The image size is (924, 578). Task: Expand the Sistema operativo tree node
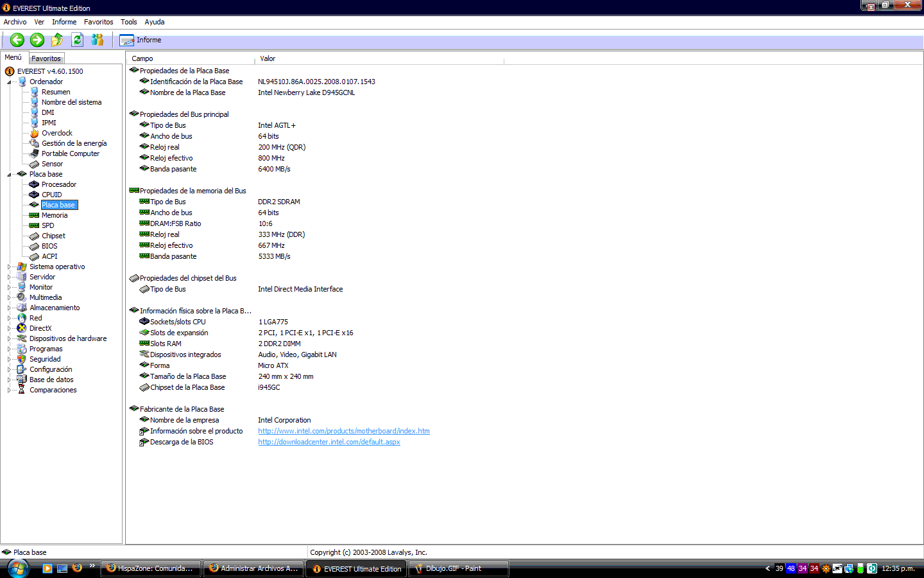pyautogui.click(x=9, y=267)
